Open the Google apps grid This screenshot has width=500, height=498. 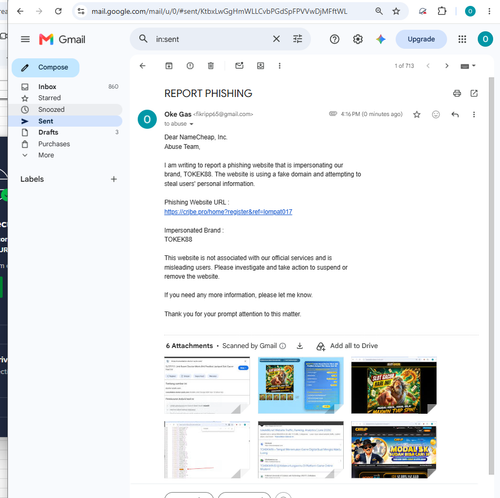pyautogui.click(x=462, y=39)
